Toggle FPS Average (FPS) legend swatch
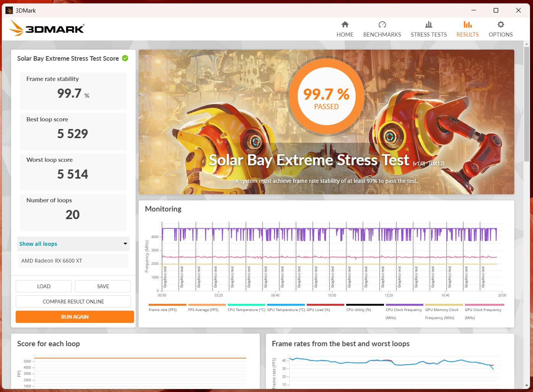Screen dimensions: 533x392 207,305
